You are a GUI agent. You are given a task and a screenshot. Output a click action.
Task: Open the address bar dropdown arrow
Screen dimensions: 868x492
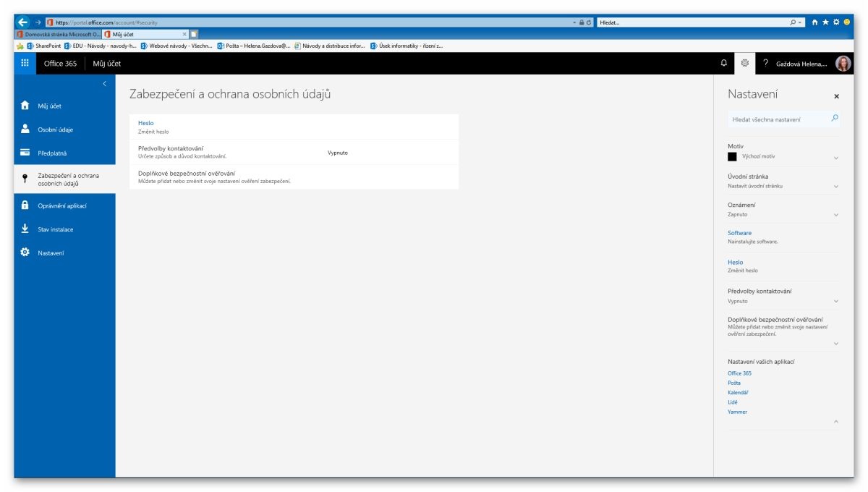pos(574,22)
